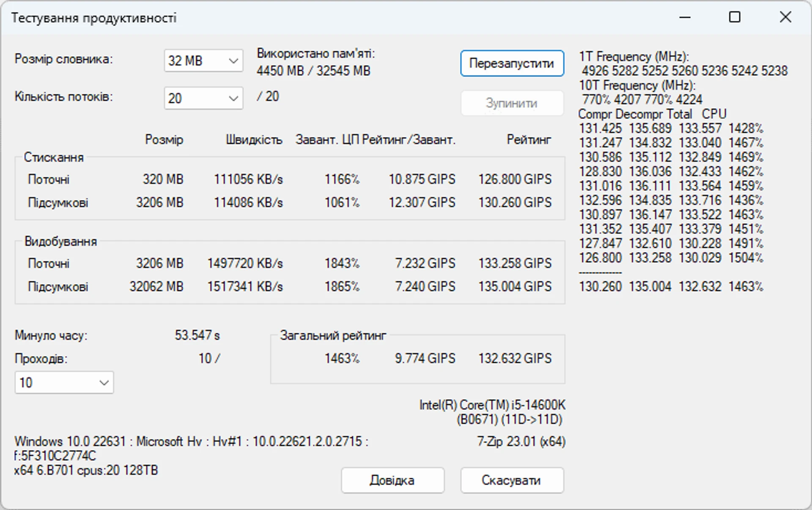Click the 10T Frequency (MHz) heading
Viewport: 812px width, 510px height.
637,85
